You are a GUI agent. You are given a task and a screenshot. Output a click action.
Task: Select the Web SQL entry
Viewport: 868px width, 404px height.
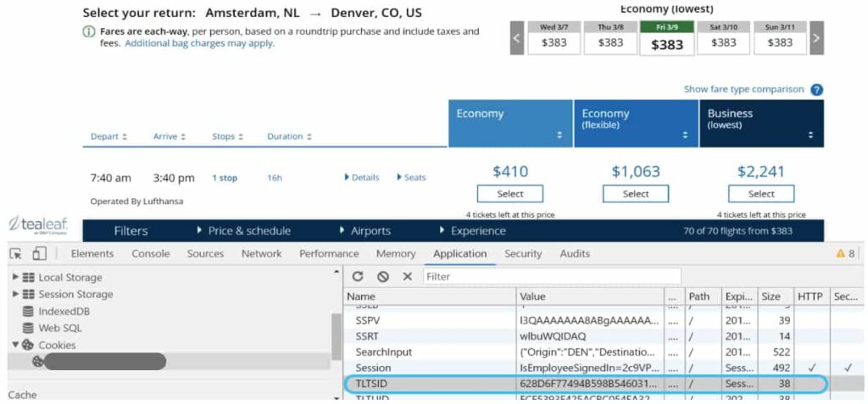[x=52, y=328]
